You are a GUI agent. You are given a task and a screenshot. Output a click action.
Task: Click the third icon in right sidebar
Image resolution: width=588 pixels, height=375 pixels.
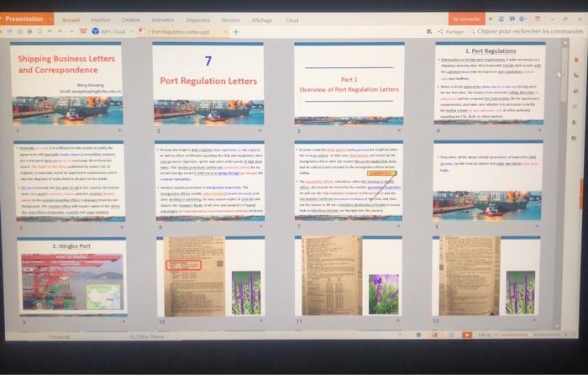pyautogui.click(x=575, y=91)
